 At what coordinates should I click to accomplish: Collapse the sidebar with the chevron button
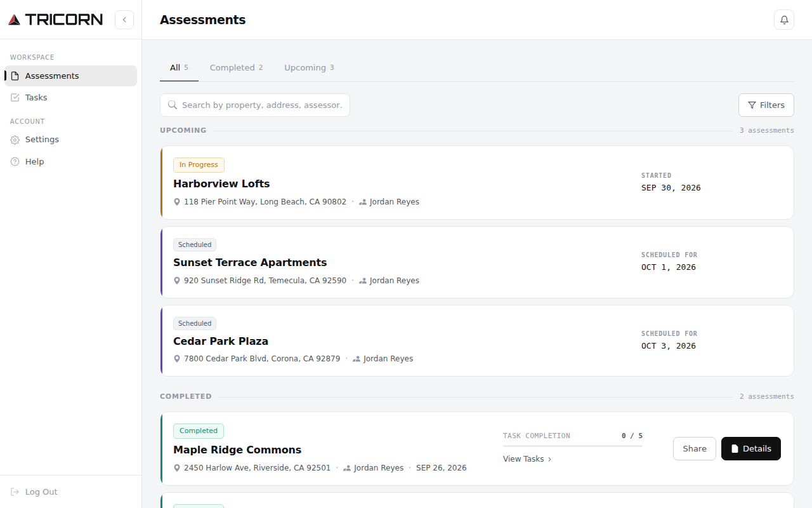(x=124, y=20)
